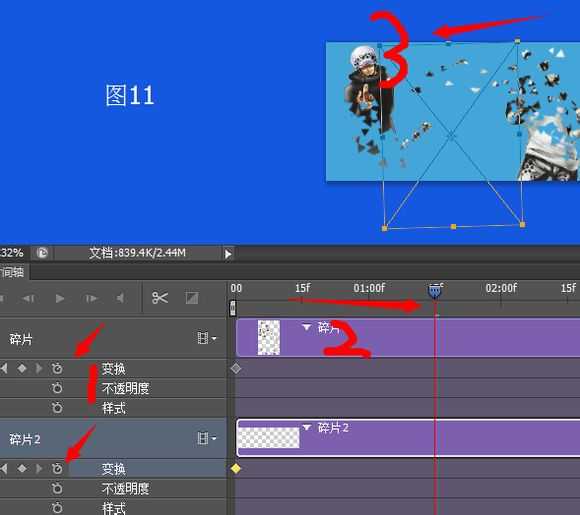Click the zoom percentage field showing 32%
580x515 pixels.
pos(12,253)
